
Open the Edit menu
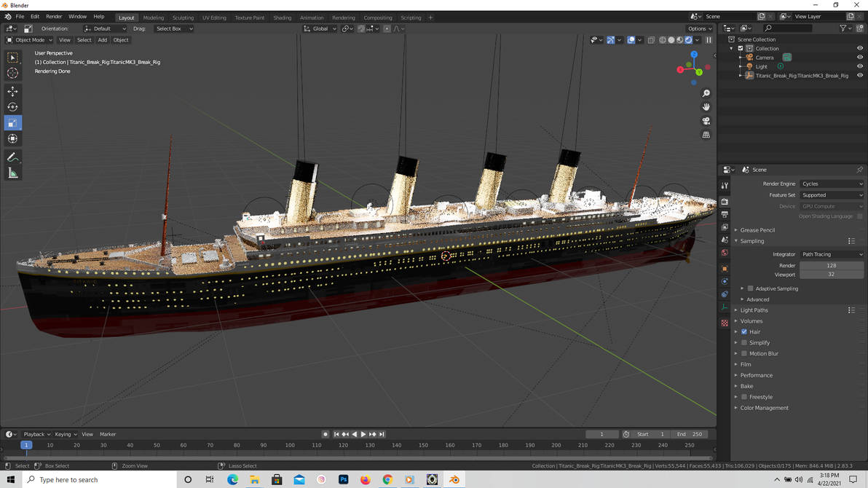[x=35, y=17]
